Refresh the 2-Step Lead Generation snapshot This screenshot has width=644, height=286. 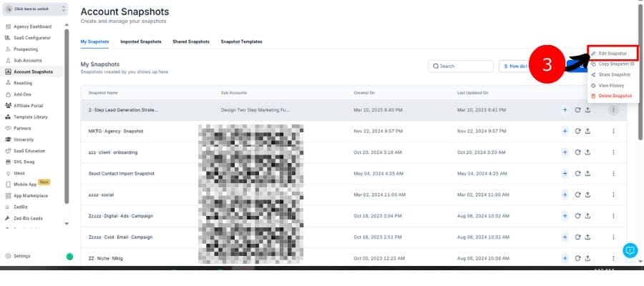coord(577,110)
